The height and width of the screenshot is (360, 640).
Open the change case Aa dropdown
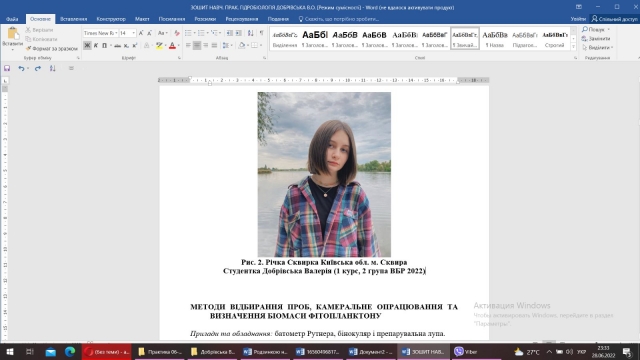point(162,33)
